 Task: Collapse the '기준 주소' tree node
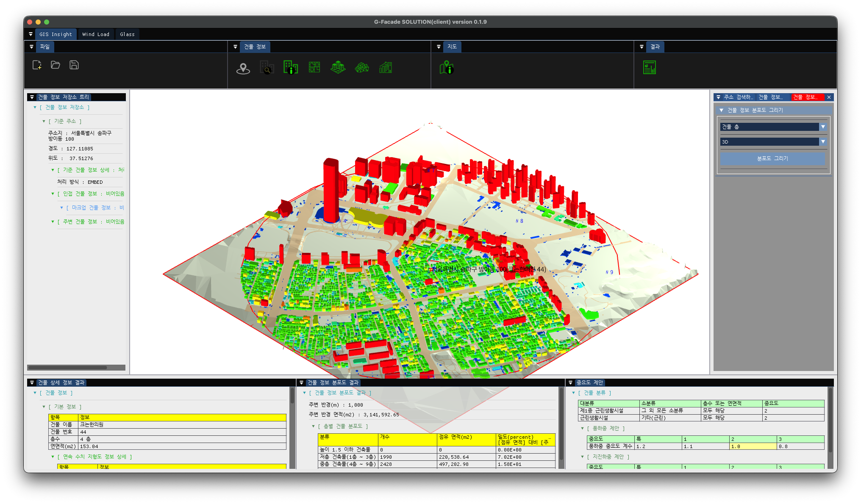(44, 122)
